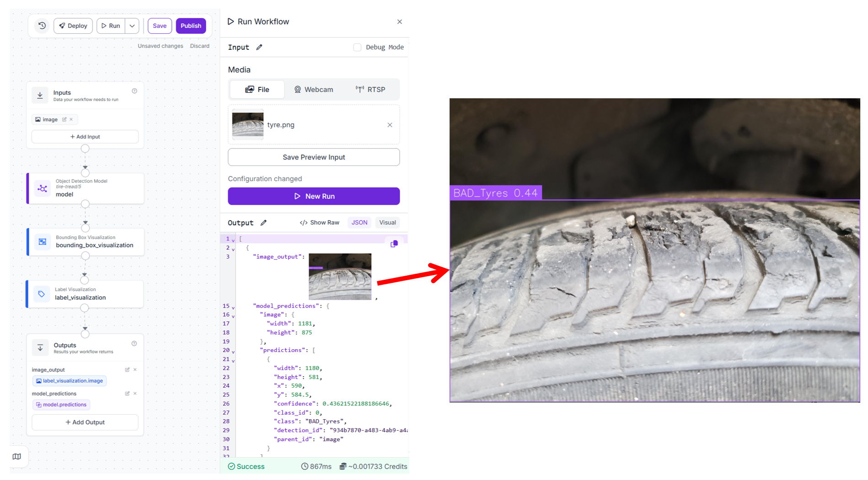Screen dimensions: 868x480
Task: Copy the JSON output to clipboard
Action: click(x=394, y=244)
